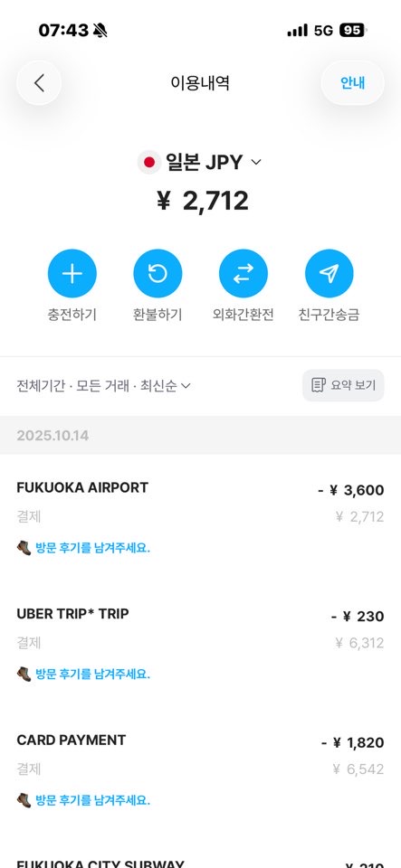
Task: Open the CARD PAYMENT ¥1,820 transaction
Action: click(x=201, y=770)
